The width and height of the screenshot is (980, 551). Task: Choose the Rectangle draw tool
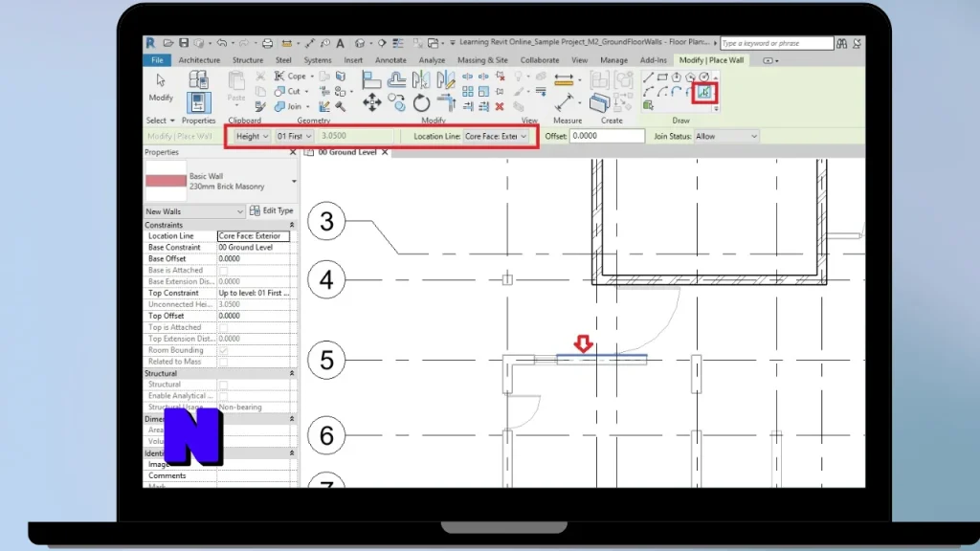click(662, 77)
